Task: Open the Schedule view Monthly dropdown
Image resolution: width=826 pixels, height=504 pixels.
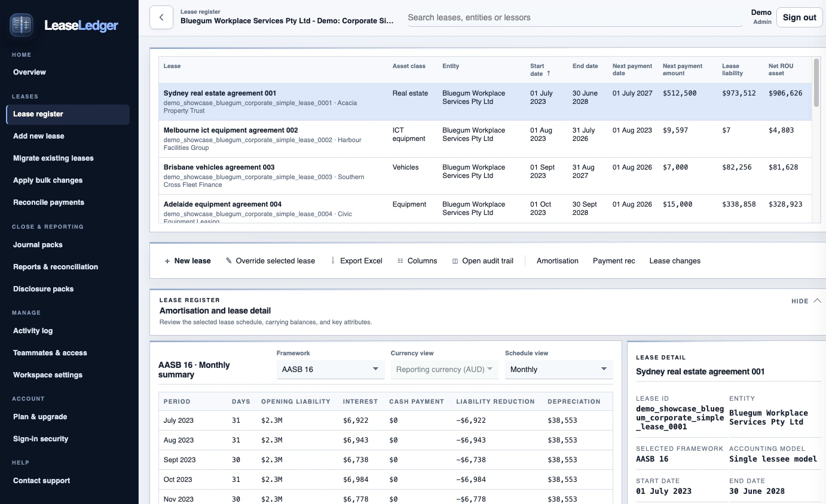Action: 559,369
